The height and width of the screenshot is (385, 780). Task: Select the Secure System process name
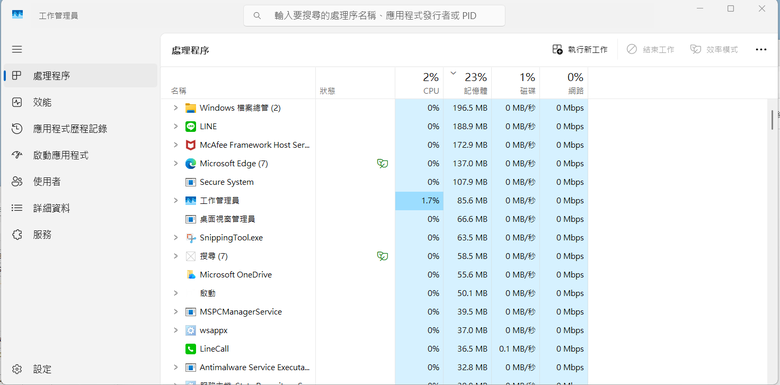point(226,182)
